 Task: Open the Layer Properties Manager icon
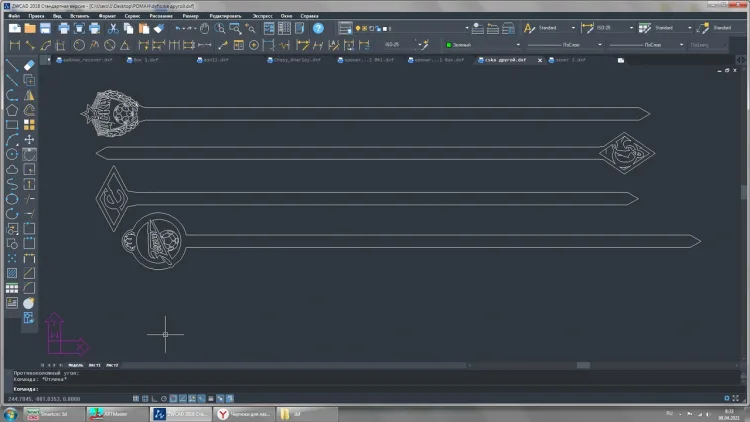pyautogui.click(x=344, y=28)
